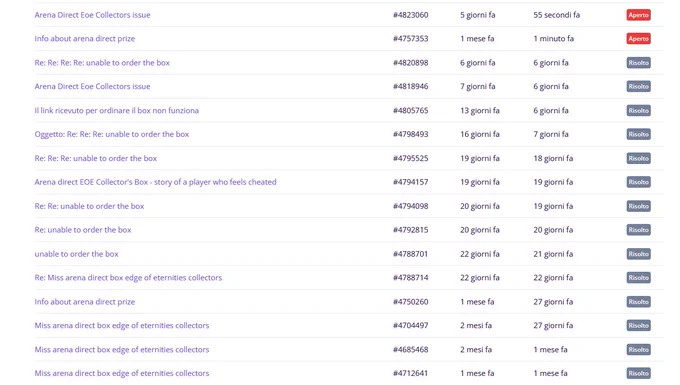680x385 pixels.
Task: Select ticket number #4795525
Action: pos(411,158)
